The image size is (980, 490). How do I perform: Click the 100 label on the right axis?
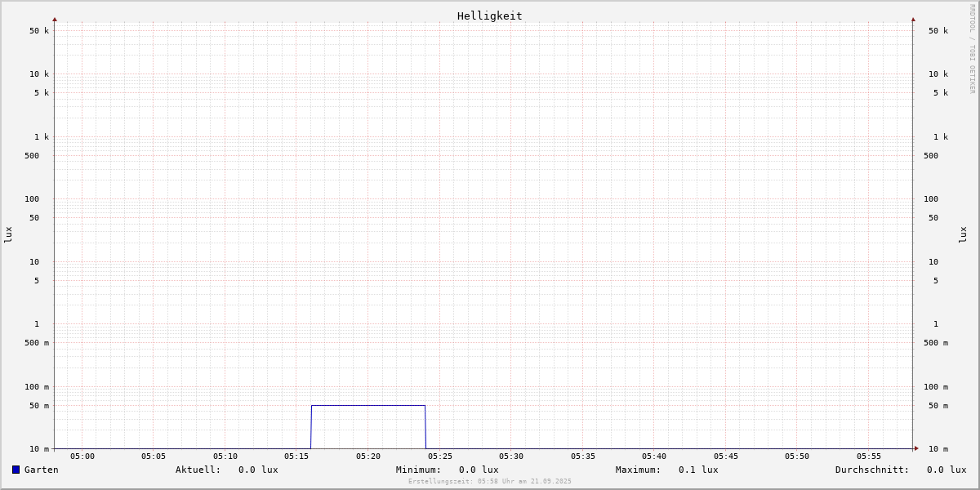click(931, 199)
